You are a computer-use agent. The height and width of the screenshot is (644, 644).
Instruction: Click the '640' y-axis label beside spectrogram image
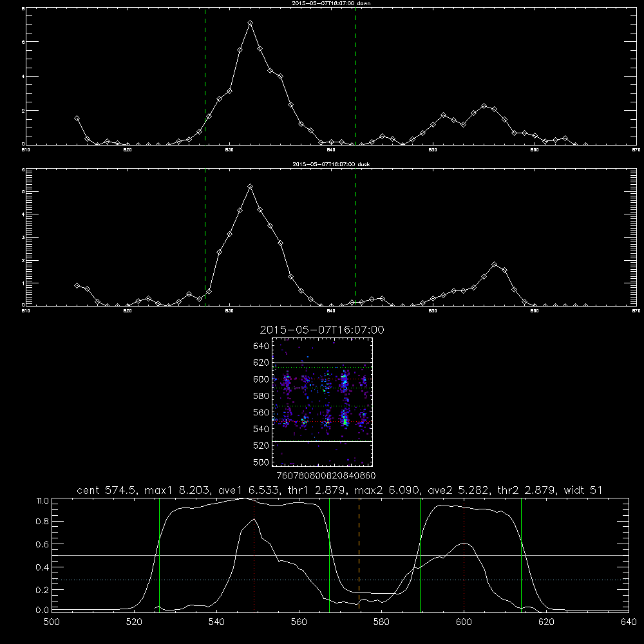261,346
